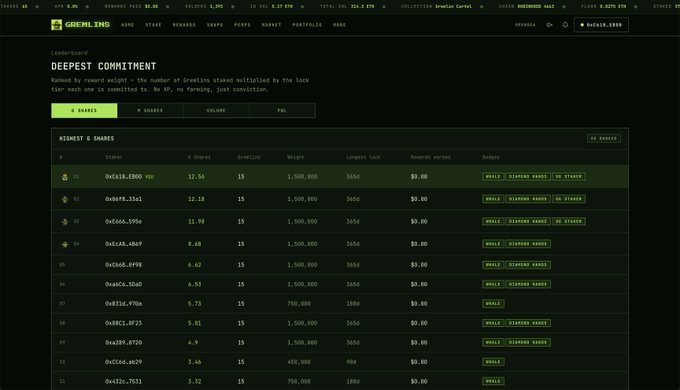
Task: Click avatar icon beside 0xE666…595e
Action: pos(65,222)
